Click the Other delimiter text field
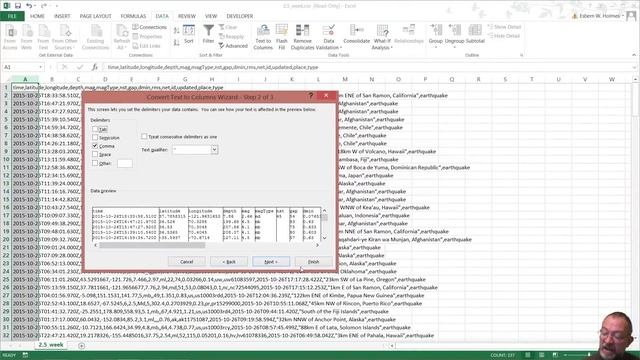The width and height of the screenshot is (640, 360). click(124, 163)
